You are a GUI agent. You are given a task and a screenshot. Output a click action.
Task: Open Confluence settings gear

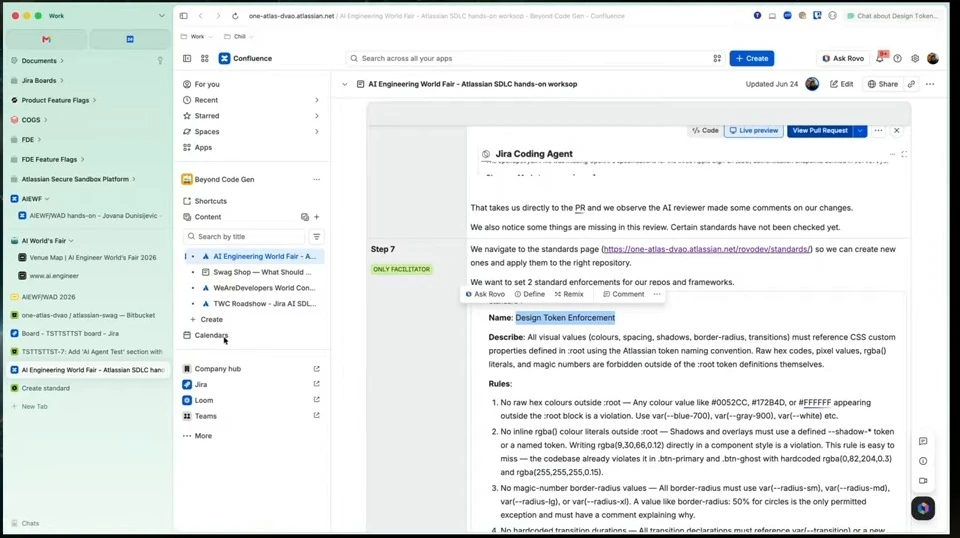[915, 58]
